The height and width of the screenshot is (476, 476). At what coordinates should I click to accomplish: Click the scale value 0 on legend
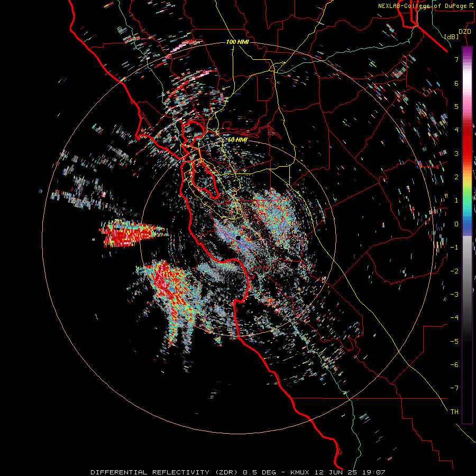pyautogui.click(x=456, y=224)
